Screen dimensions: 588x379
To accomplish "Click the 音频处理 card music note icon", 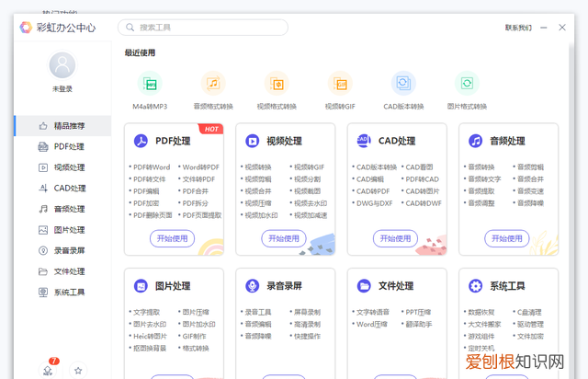I will point(476,141).
